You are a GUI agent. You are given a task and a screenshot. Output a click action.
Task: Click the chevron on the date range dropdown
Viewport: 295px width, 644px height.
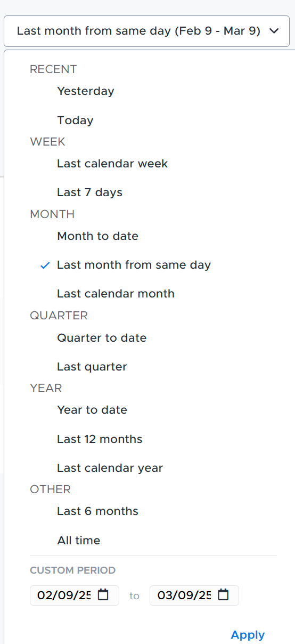click(x=274, y=31)
